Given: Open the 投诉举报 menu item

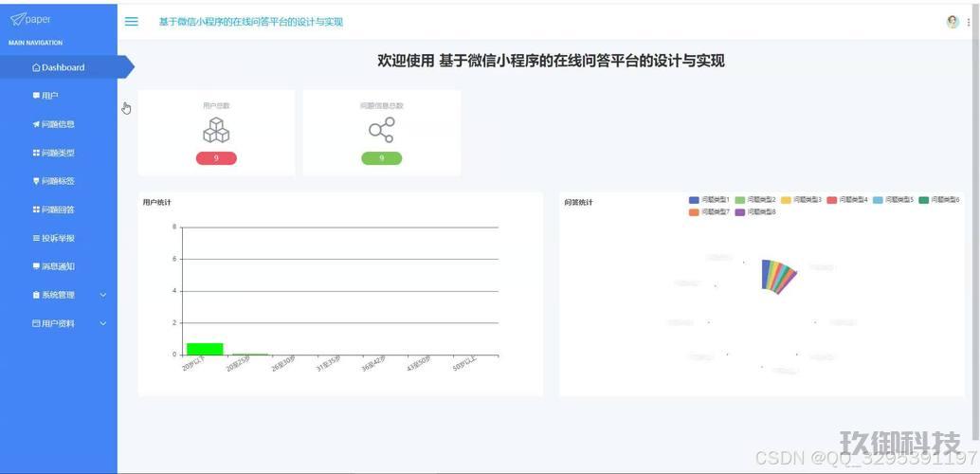Looking at the screenshot, I should tap(59, 238).
